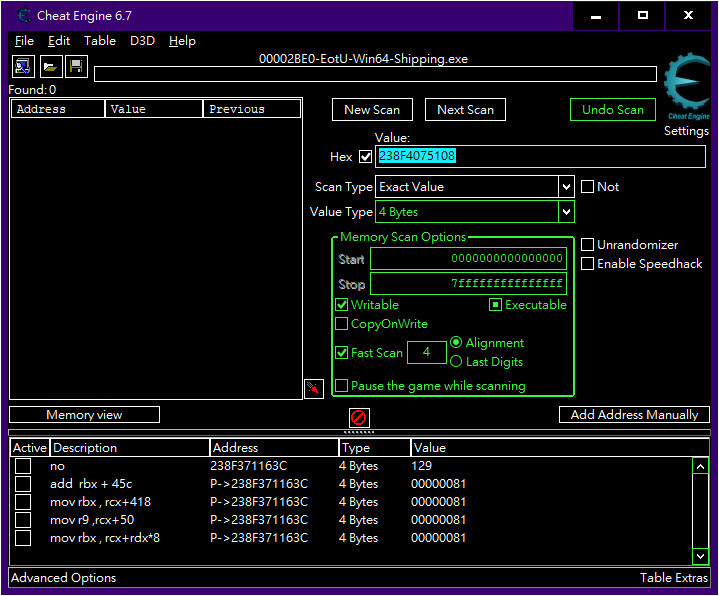Select the Last Digits radio button
This screenshot has width=719, height=596.
456,361
